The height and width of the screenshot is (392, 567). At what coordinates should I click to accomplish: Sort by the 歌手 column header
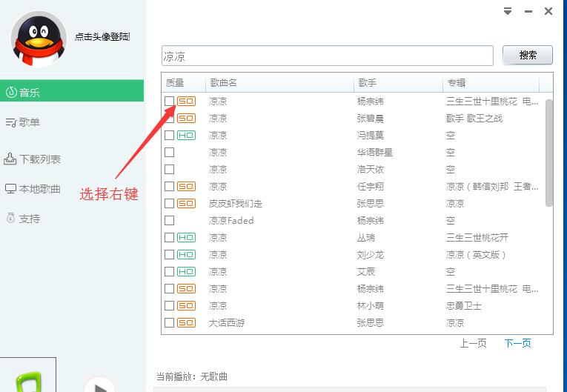(x=368, y=83)
